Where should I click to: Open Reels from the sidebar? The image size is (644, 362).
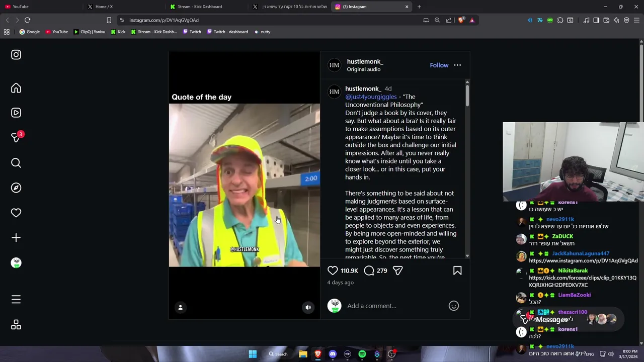pos(16,113)
